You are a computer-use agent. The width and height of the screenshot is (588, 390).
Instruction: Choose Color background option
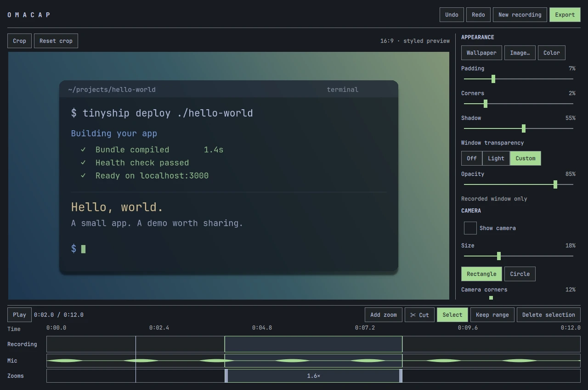[x=552, y=53]
